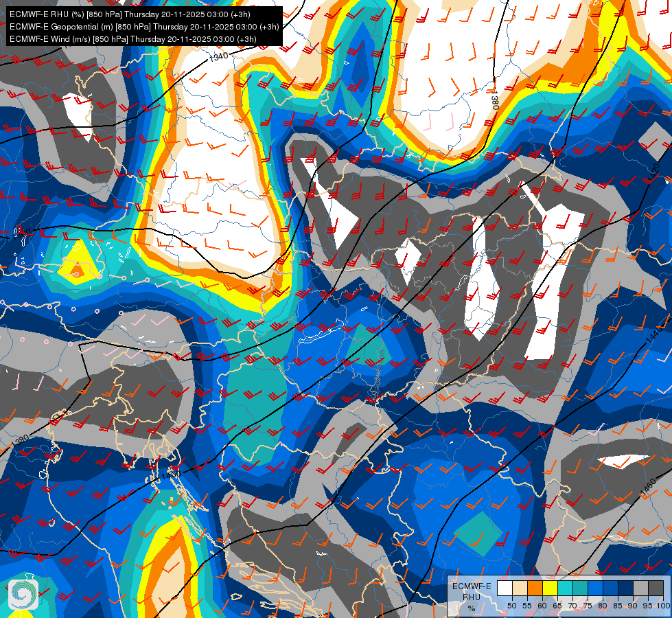Click the legend tick value 100
672x618 pixels.
[x=664, y=606]
